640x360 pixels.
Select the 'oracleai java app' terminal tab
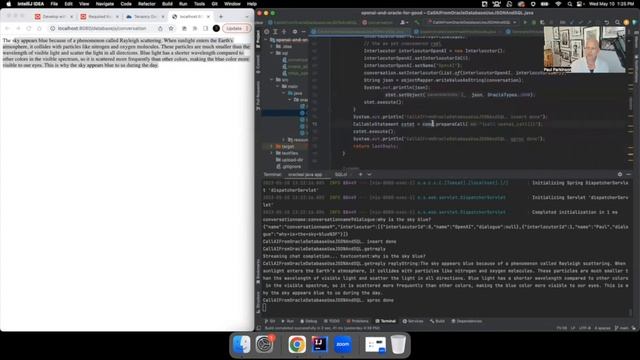pyautogui.click(x=305, y=174)
